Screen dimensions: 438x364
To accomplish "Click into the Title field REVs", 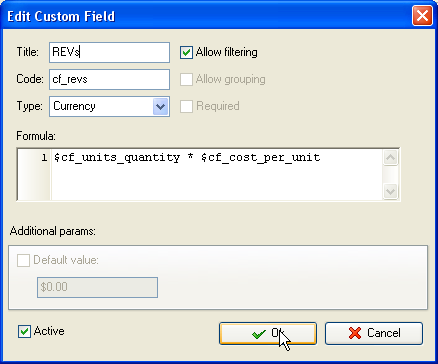I will [x=109, y=52].
